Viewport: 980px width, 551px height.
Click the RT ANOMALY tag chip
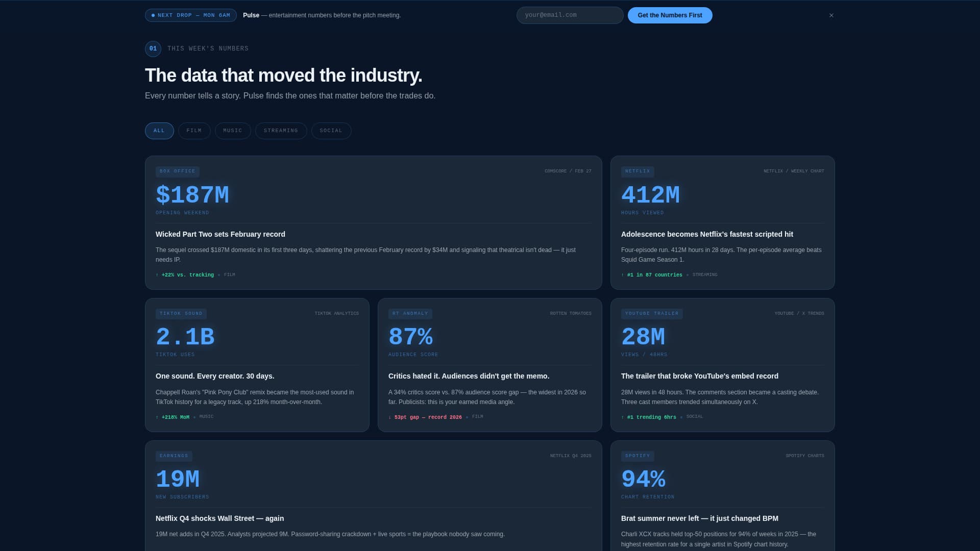(x=410, y=313)
